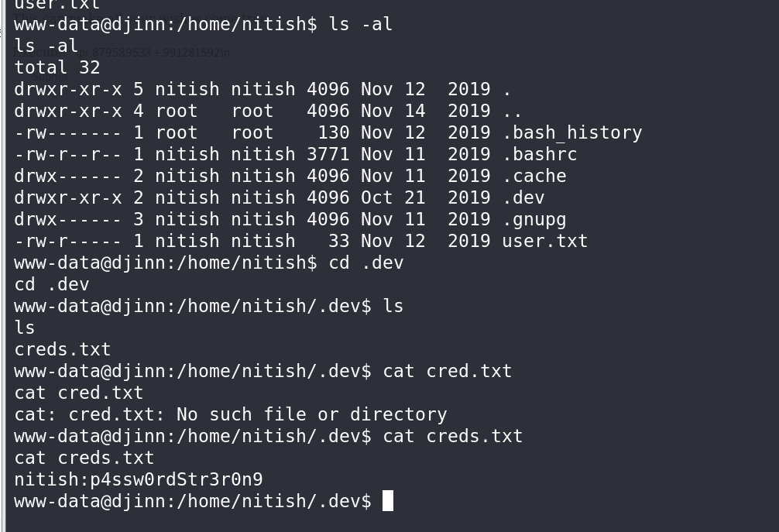The height and width of the screenshot is (532, 779).
Task: Click the 'cat creds.txt' command after the prompt
Action: click(x=452, y=436)
